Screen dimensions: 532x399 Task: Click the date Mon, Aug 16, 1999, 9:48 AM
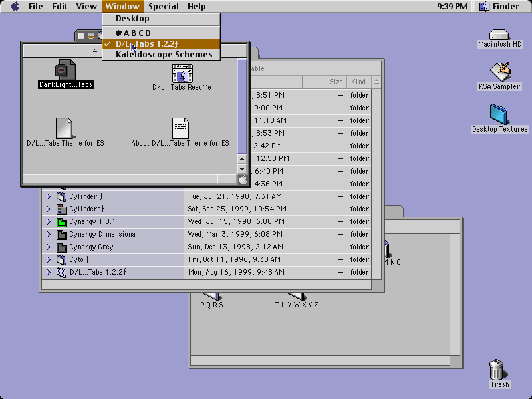point(236,273)
